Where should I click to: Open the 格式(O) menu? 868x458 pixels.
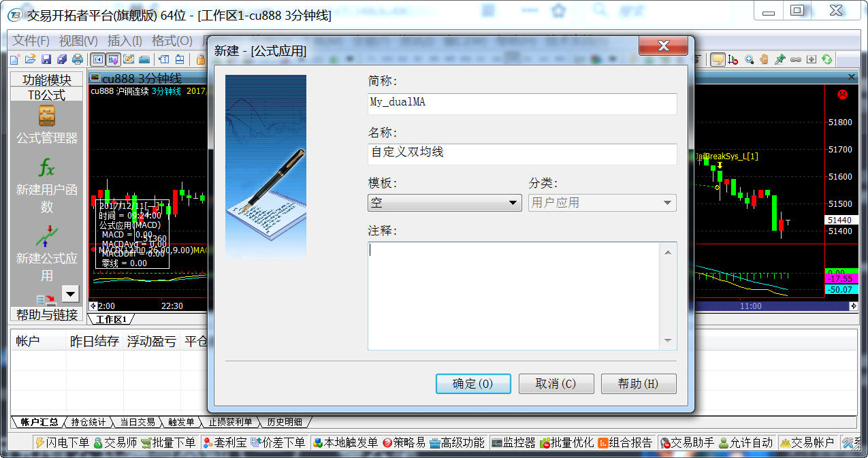tap(172, 41)
